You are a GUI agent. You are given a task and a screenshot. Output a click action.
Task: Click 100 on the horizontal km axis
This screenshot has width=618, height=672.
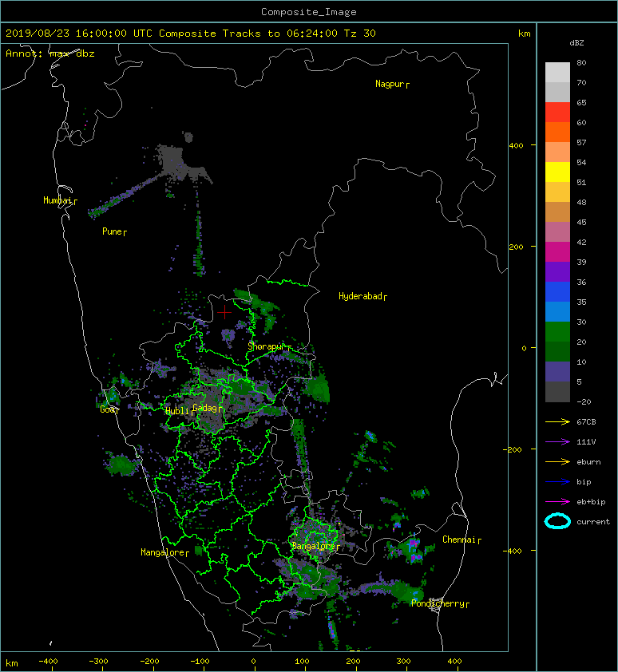pos(303,662)
